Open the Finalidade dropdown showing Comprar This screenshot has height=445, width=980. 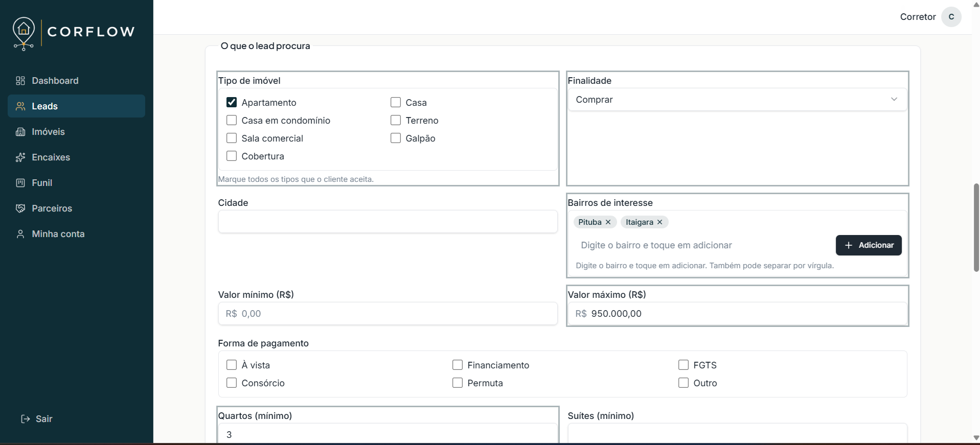tap(737, 100)
